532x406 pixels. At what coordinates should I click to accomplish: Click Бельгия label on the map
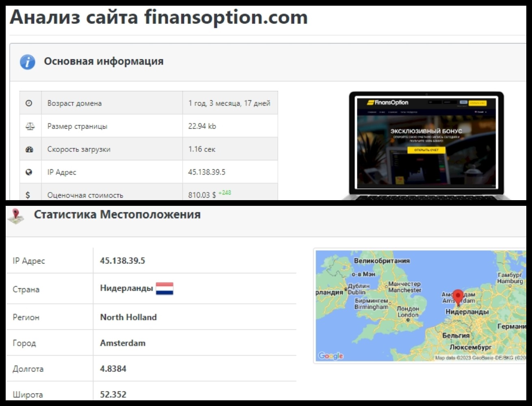[x=456, y=335]
